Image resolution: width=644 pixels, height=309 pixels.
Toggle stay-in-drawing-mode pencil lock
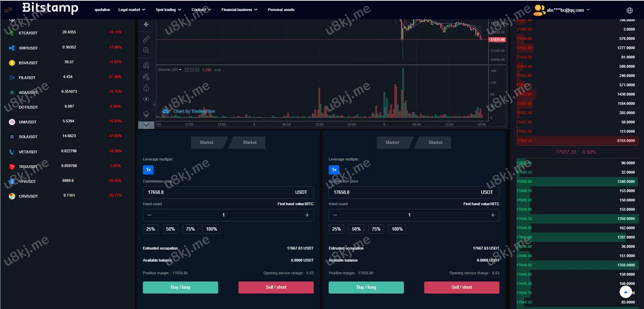point(146,77)
